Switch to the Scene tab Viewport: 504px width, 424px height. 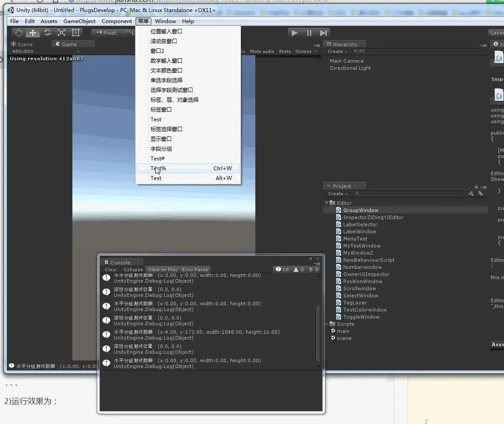tap(22, 44)
